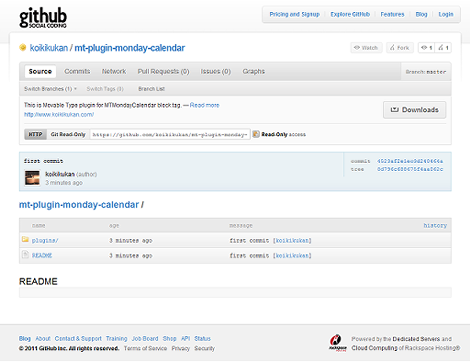Open the Privacy link

tap(181, 348)
